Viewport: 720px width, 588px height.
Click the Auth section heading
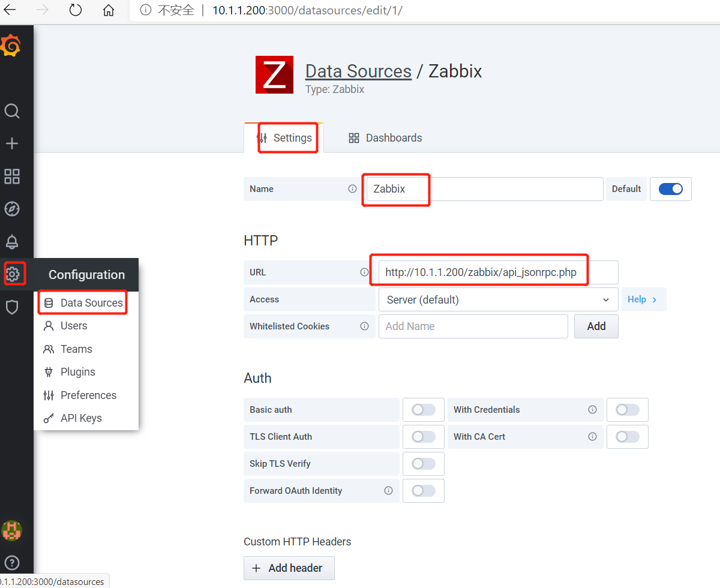pyautogui.click(x=257, y=378)
